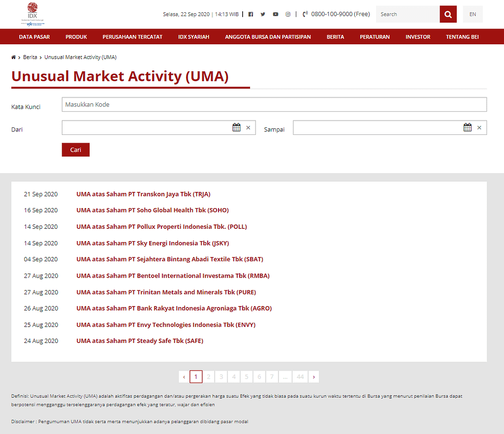Click the Cari search button

75,150
